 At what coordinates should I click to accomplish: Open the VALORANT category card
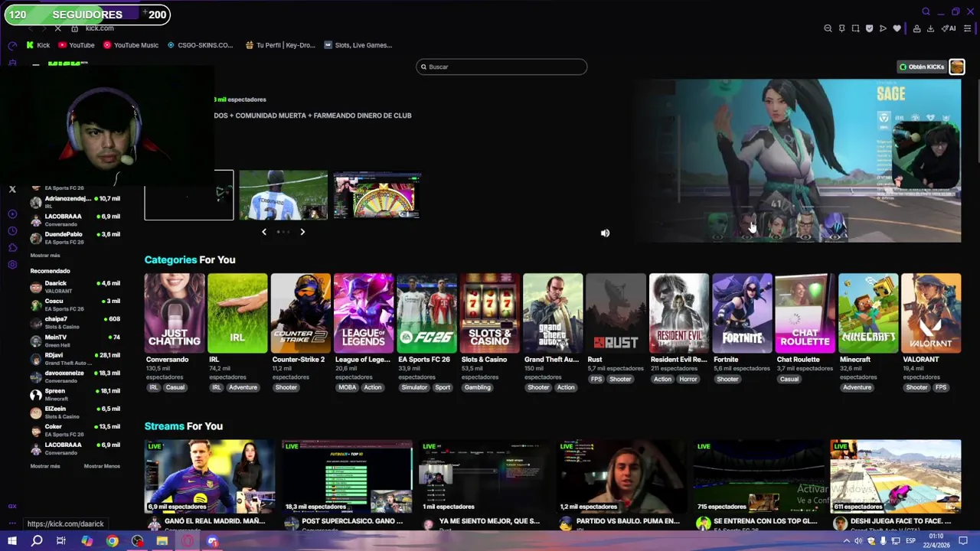click(931, 313)
